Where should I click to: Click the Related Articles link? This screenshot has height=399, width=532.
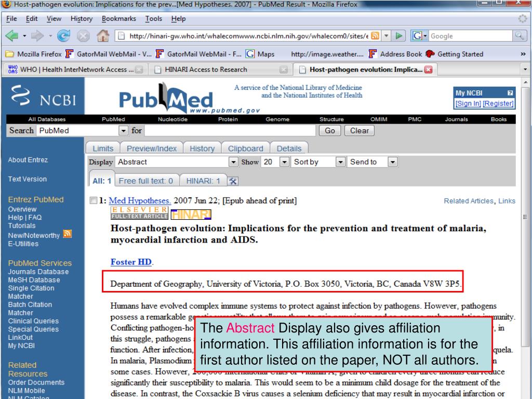point(469,201)
